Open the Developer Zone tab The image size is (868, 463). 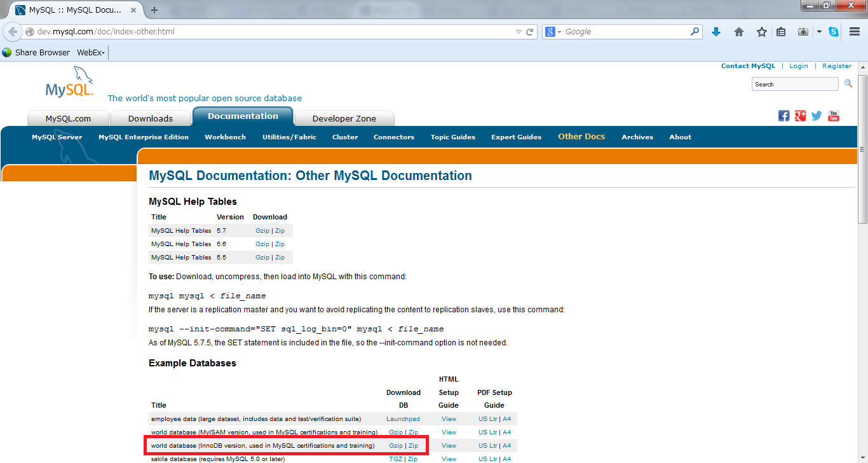pyautogui.click(x=344, y=118)
